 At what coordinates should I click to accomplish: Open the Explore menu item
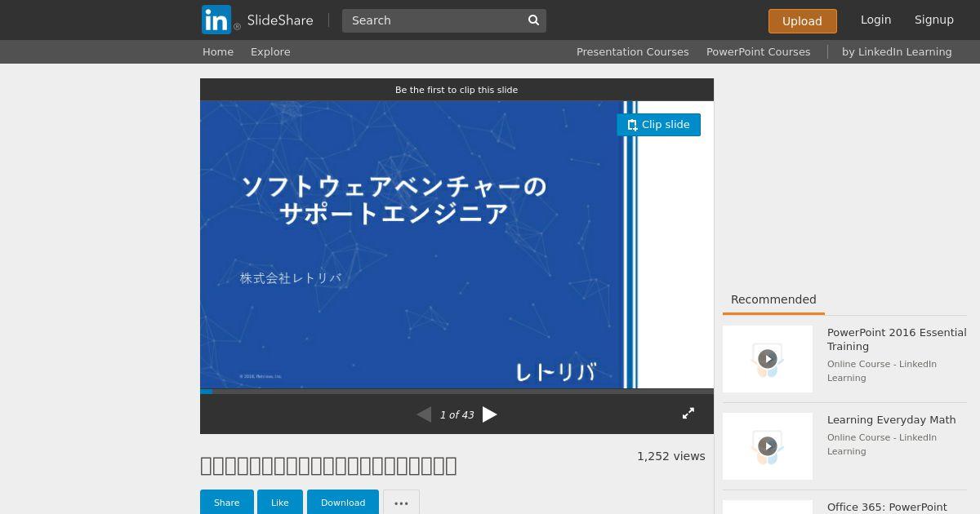[x=270, y=51]
